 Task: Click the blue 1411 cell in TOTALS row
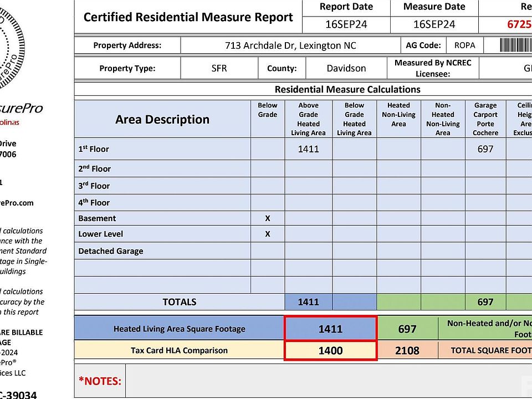(308, 302)
